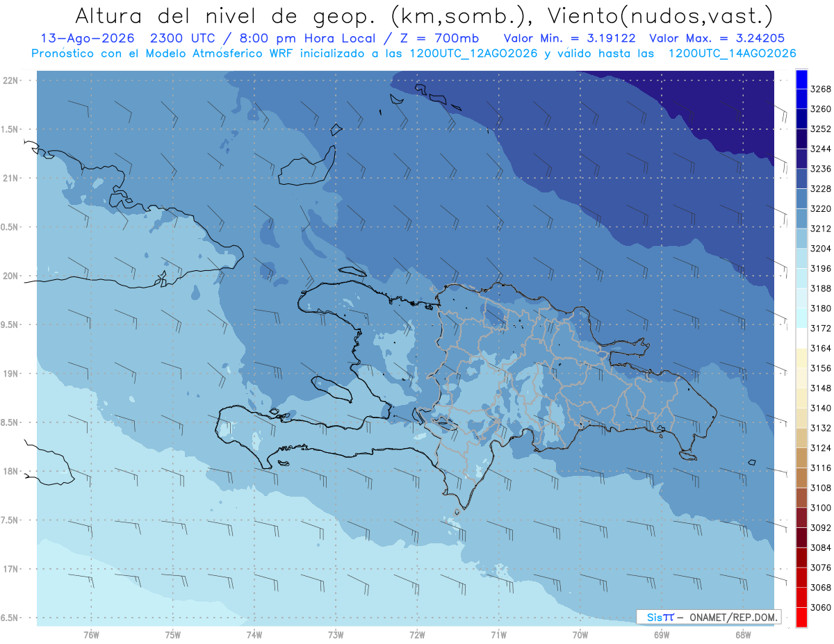Click the latitude label 20N
Viewport: 834px width, 644px height.
point(11,276)
